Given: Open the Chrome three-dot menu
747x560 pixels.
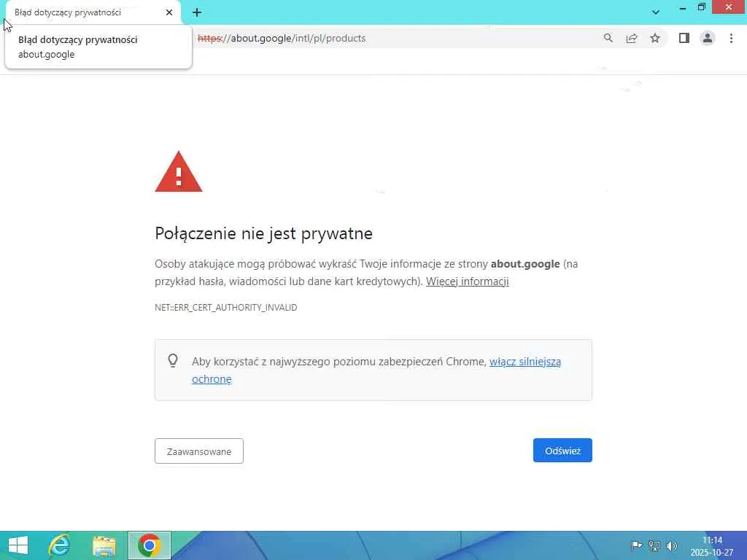Looking at the screenshot, I should pyautogui.click(x=731, y=38).
